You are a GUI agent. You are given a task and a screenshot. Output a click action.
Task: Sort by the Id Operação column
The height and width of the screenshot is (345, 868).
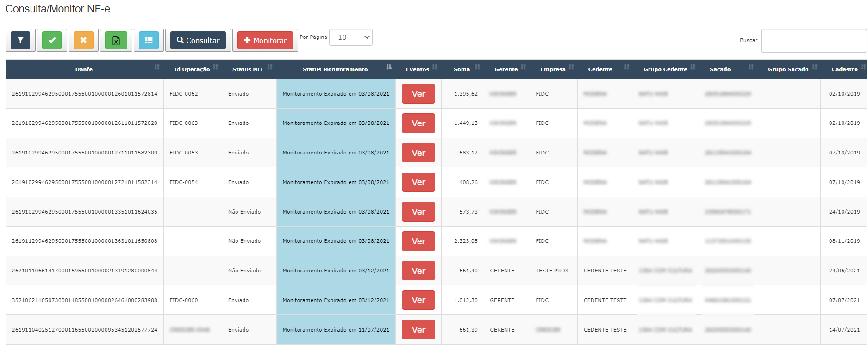pyautogui.click(x=192, y=69)
